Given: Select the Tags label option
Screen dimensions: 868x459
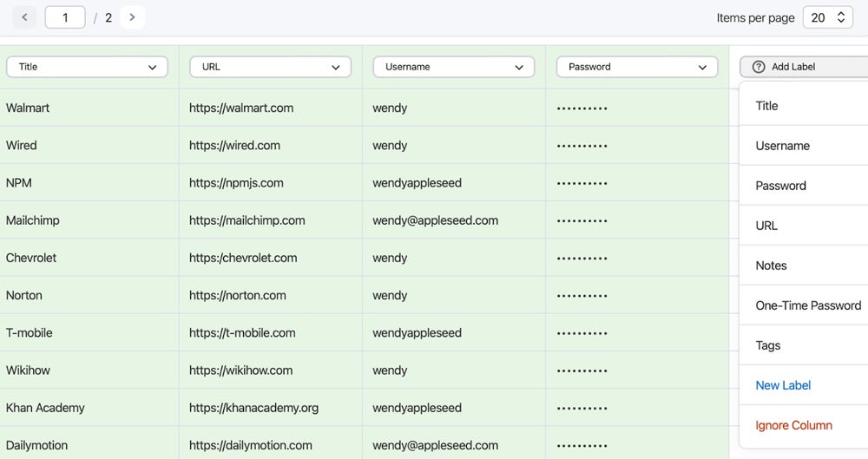Looking at the screenshot, I should (x=768, y=345).
